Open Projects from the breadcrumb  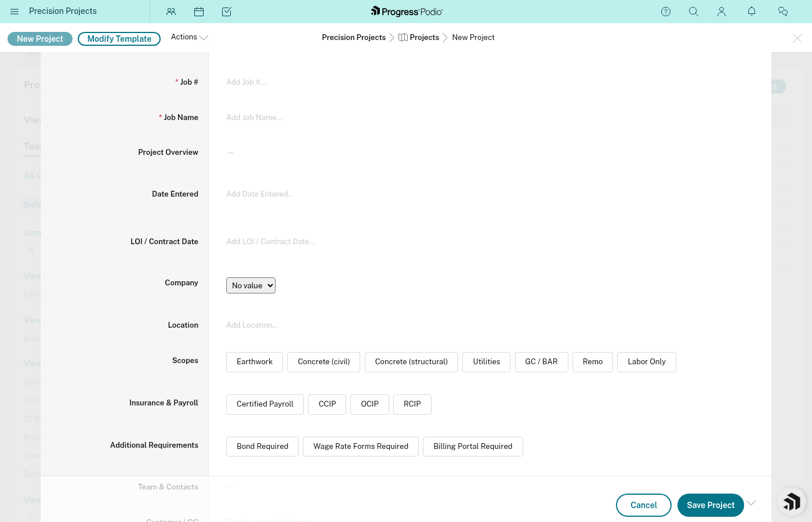pyautogui.click(x=424, y=37)
